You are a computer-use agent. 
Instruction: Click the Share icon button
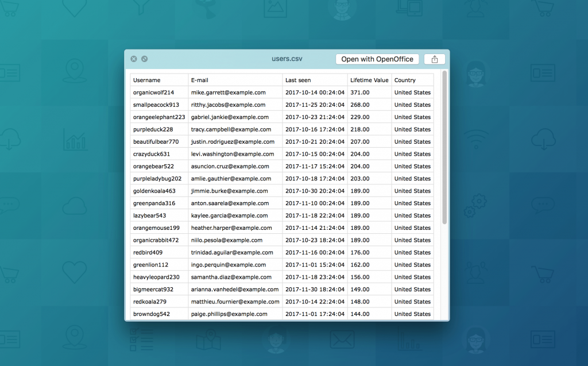point(434,59)
